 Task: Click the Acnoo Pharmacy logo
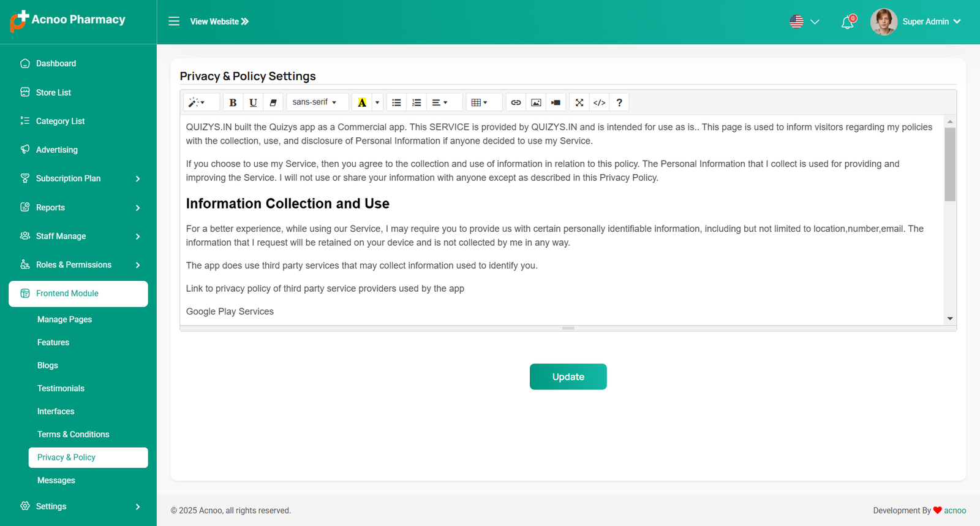67,20
